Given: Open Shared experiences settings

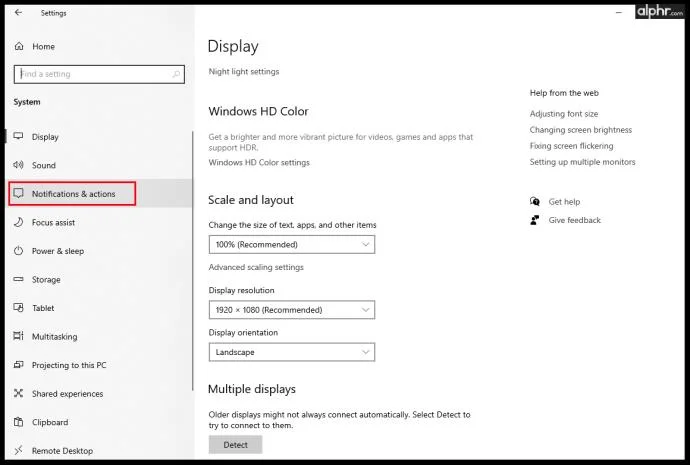Looking at the screenshot, I should point(67,394).
